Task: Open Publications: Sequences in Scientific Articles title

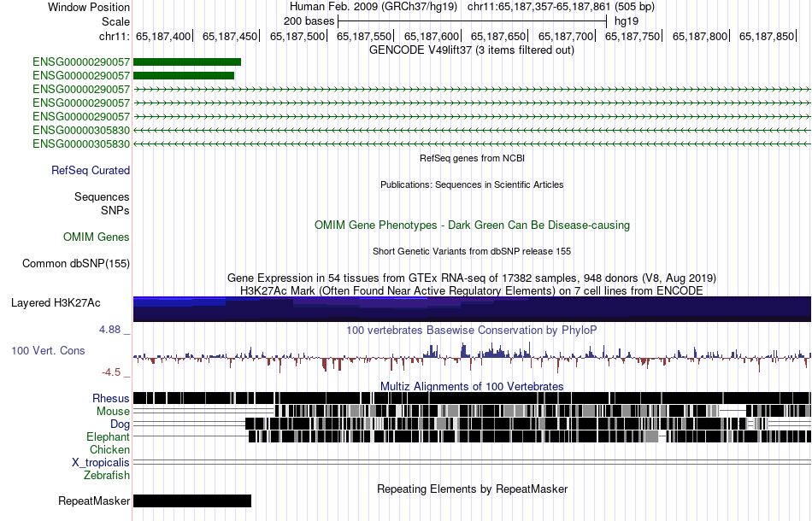Action: (x=472, y=184)
